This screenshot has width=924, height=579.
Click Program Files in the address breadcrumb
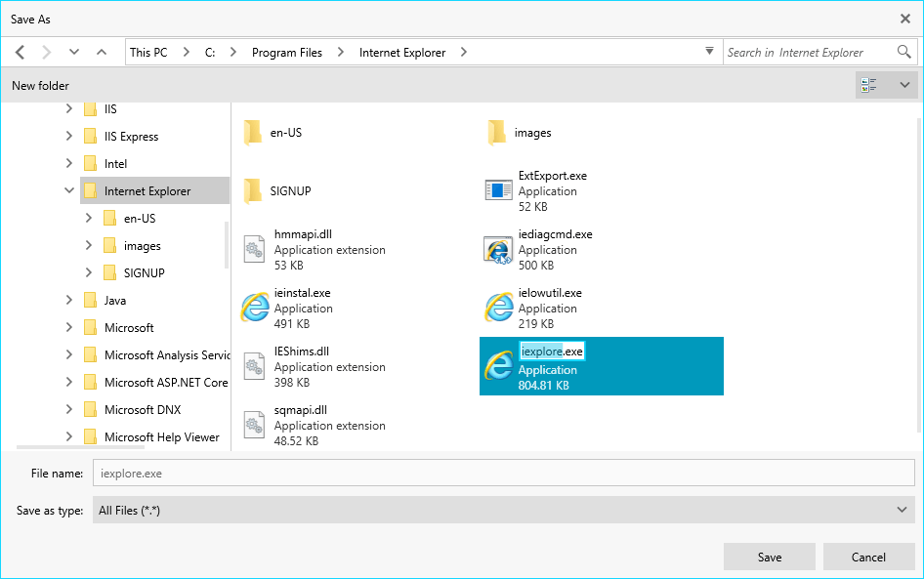pyautogui.click(x=286, y=53)
